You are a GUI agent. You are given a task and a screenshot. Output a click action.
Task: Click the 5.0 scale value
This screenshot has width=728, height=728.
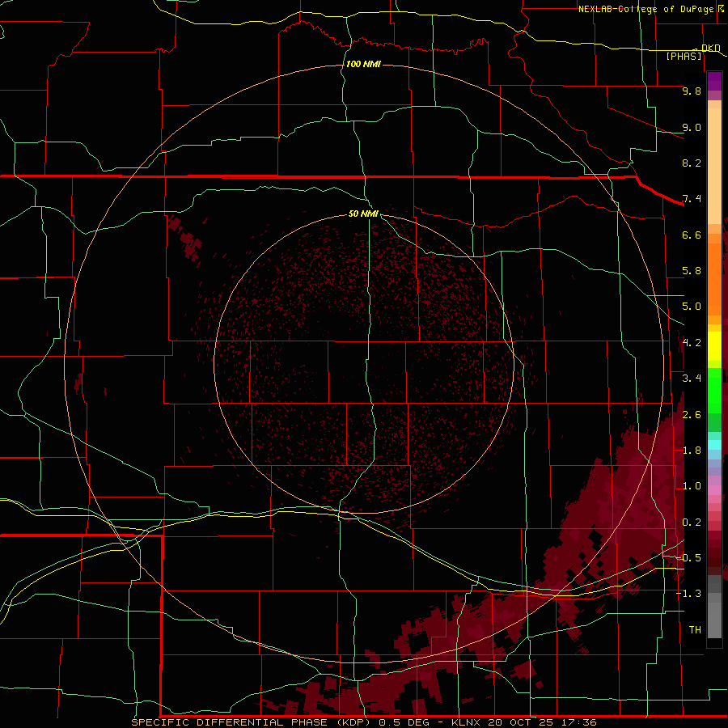[692, 307]
